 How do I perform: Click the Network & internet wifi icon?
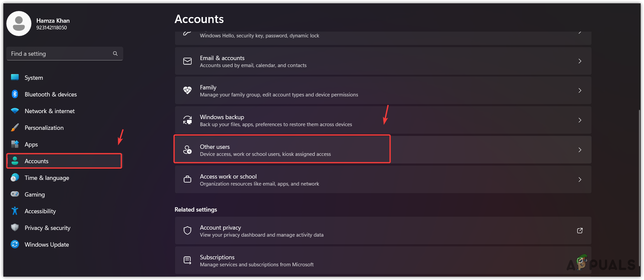15,111
